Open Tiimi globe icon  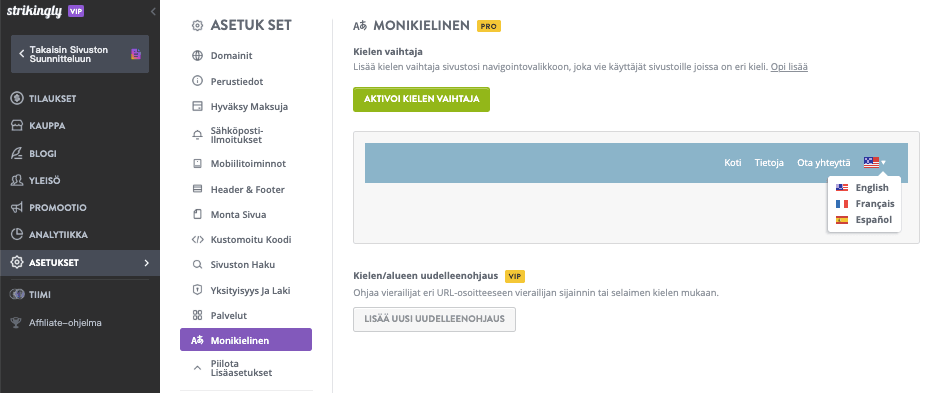pos(17,295)
